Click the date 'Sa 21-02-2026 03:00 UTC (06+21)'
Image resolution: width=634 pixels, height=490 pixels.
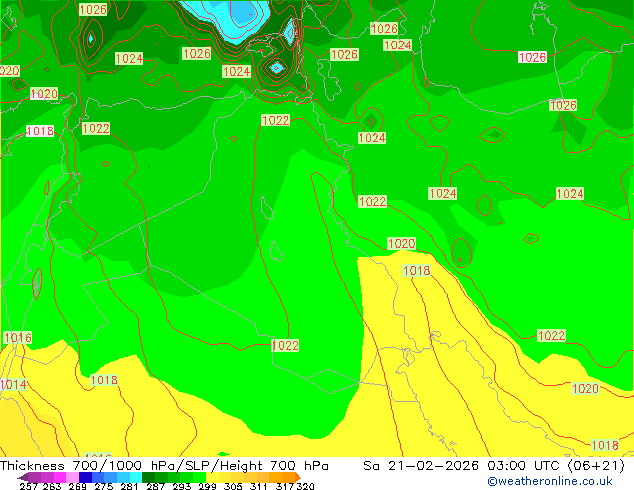tap(494, 465)
